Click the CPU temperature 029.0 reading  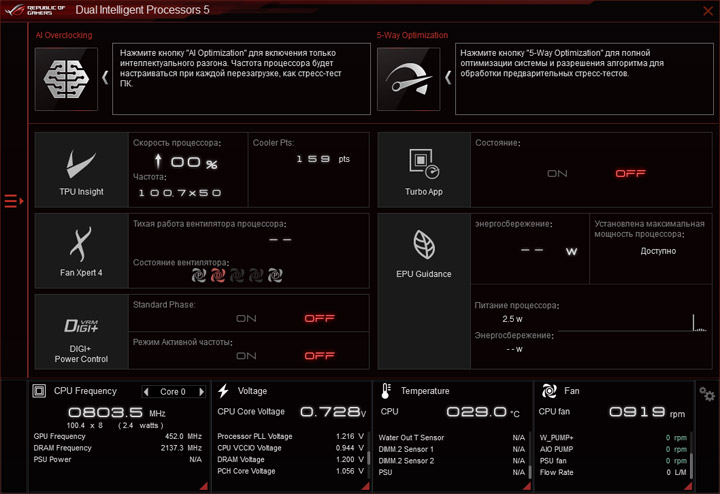pyautogui.click(x=483, y=412)
